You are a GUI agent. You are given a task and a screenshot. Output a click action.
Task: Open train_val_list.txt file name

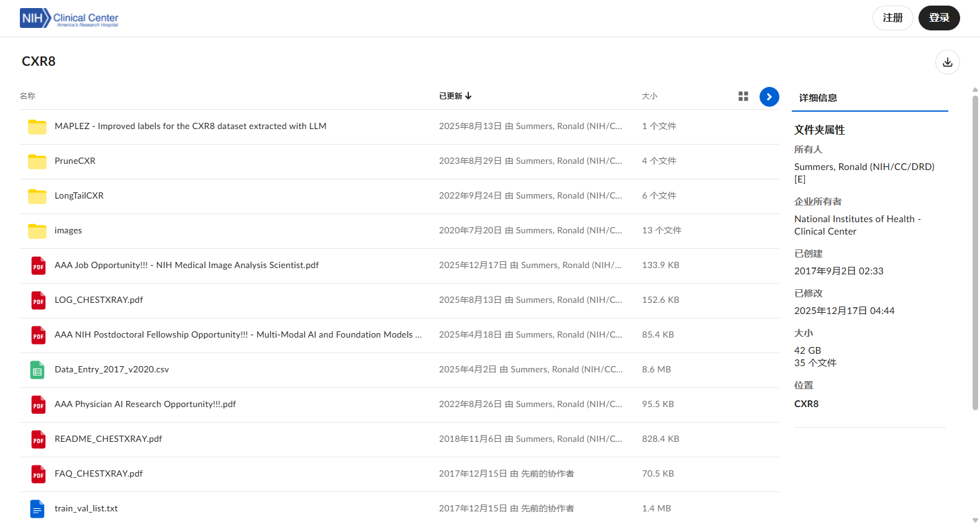click(86, 508)
